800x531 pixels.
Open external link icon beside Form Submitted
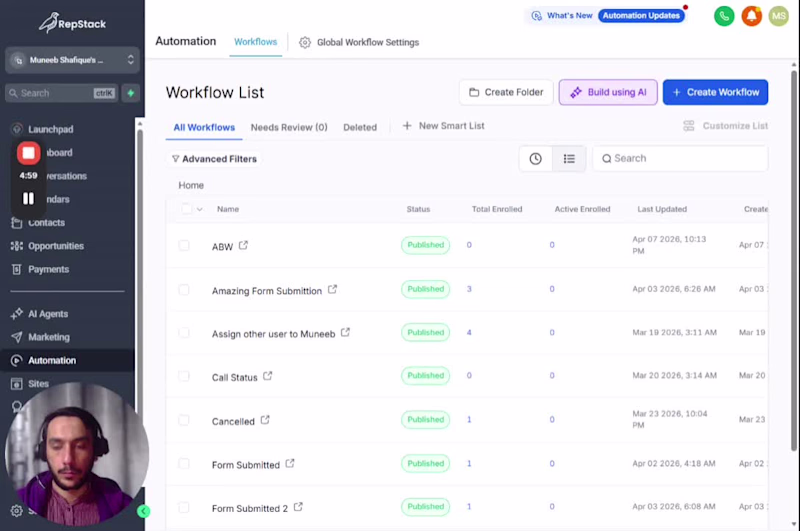coord(290,464)
